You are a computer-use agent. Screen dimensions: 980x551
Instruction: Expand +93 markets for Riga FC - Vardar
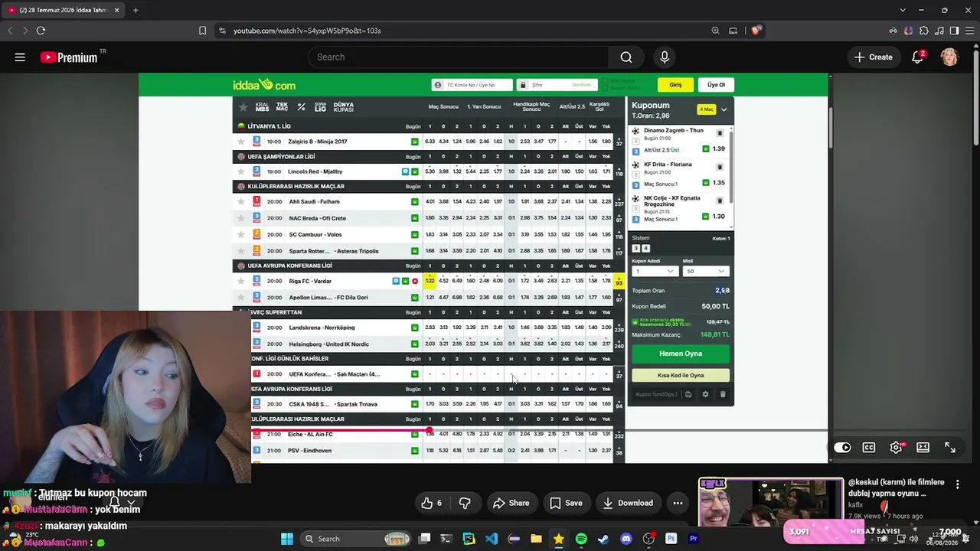tap(619, 282)
